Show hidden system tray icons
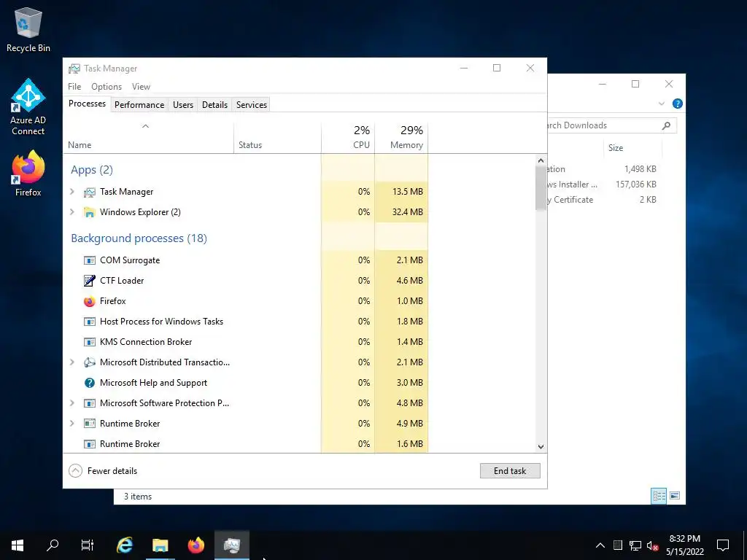 point(600,545)
